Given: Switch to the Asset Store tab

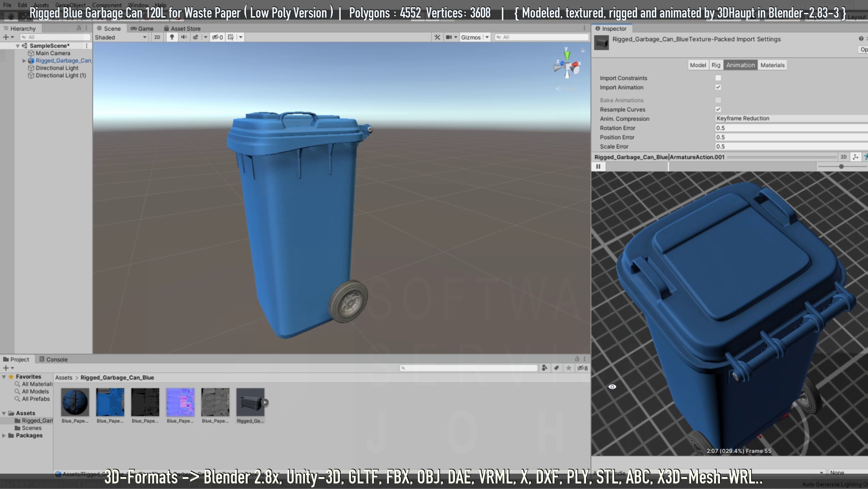Looking at the screenshot, I should 182,28.
